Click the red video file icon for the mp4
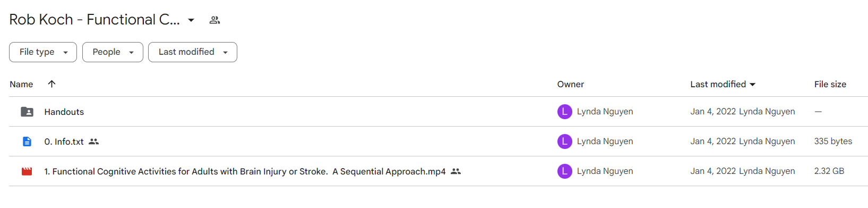 tap(27, 171)
